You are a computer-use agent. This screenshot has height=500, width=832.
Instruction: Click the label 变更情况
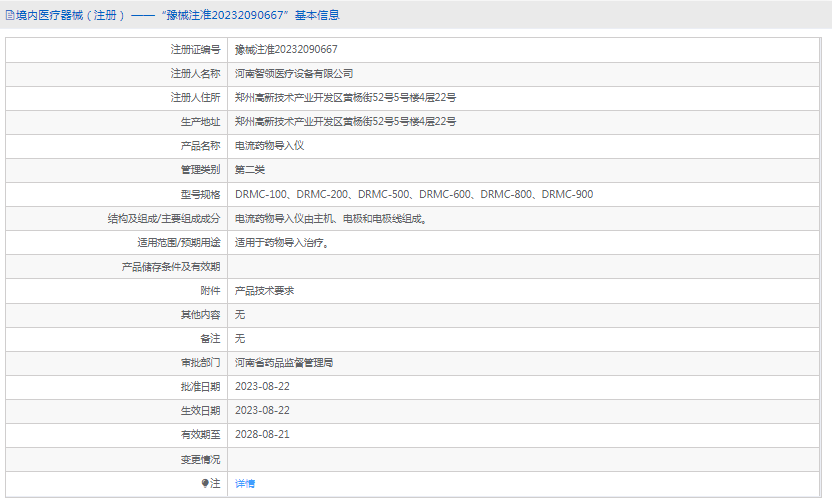[200, 460]
